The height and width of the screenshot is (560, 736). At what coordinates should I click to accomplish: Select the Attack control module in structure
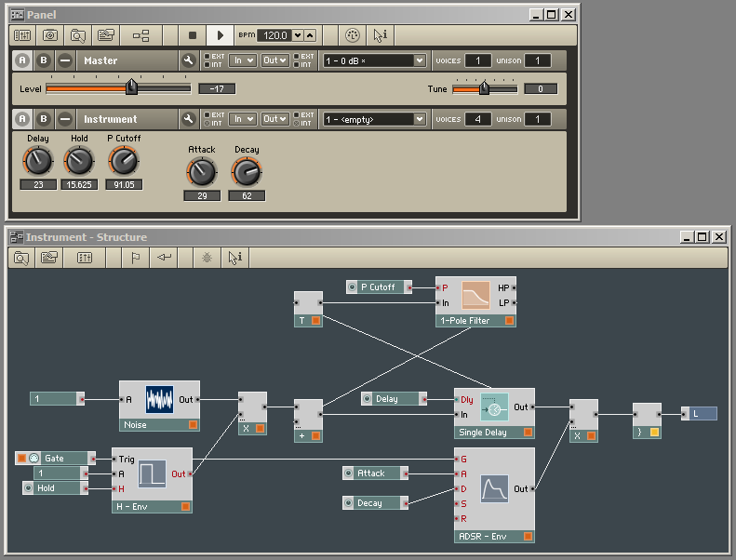tap(376, 473)
